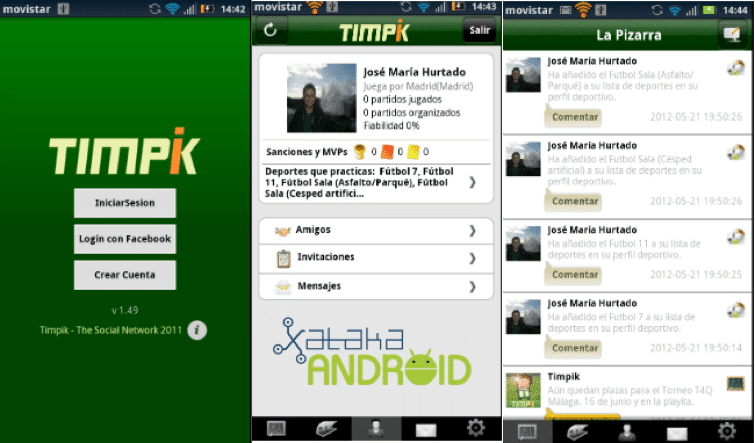This screenshot has height=443, width=755.
Task: Tap soccer ball icon on Césped artificial post
Action: pos(736,153)
